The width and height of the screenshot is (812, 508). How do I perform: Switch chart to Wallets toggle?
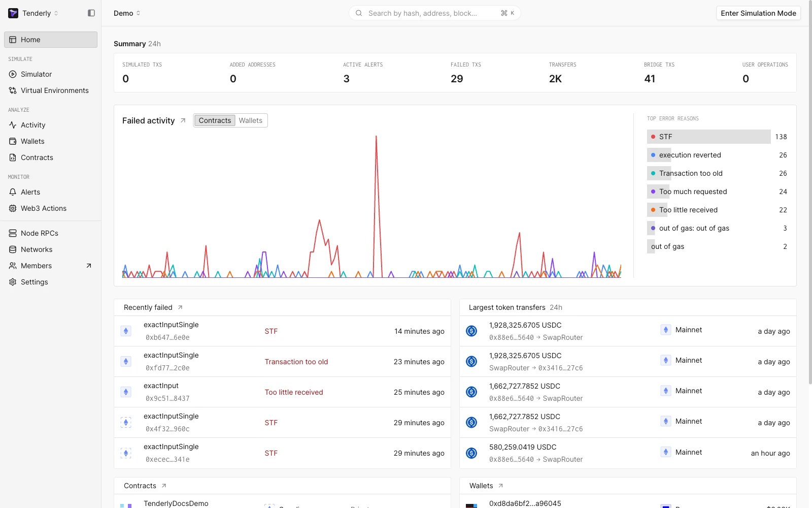pos(251,120)
